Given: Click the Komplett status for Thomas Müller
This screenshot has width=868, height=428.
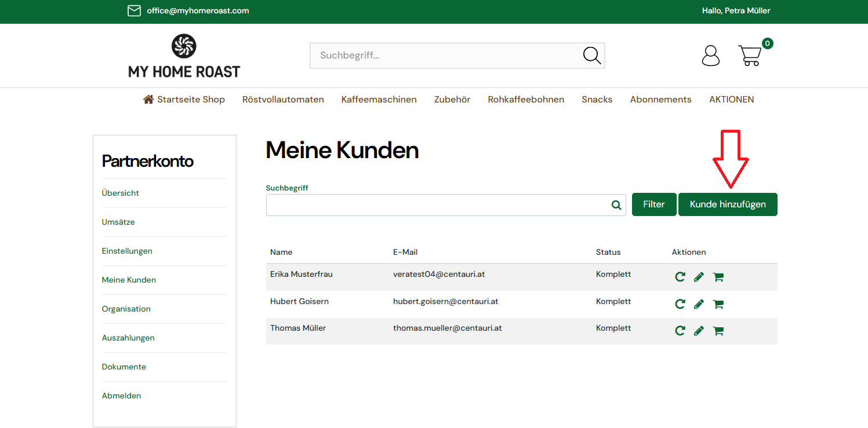Looking at the screenshot, I should (613, 328).
